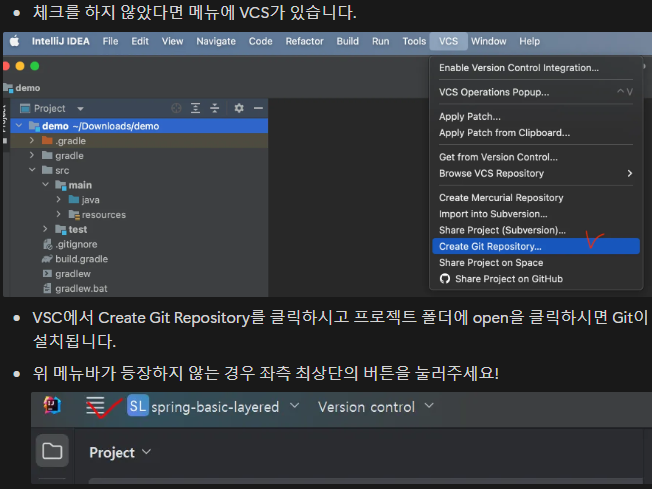This screenshot has height=489, width=652.
Task: Open the Apple menu
Action: [15, 41]
